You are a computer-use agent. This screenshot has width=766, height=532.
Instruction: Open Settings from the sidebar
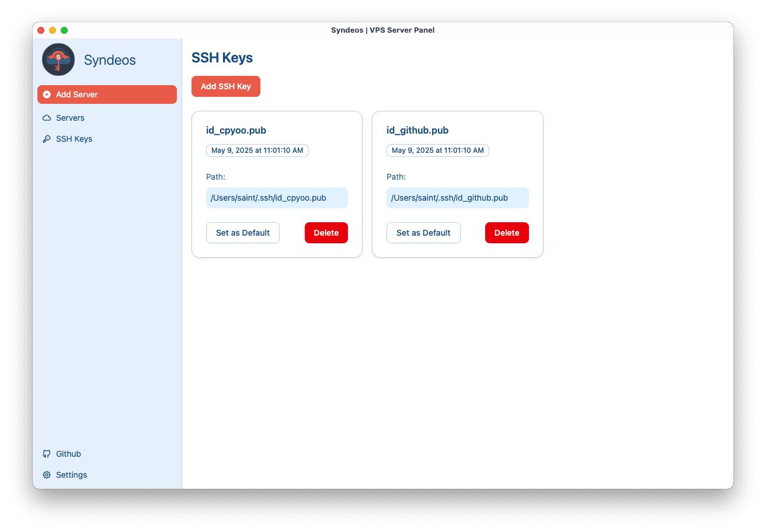tap(107, 475)
